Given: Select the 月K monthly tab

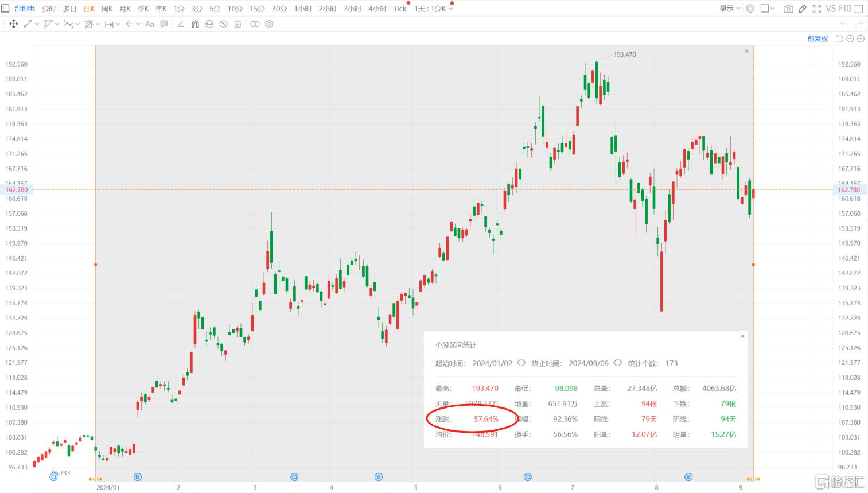Looking at the screenshot, I should pos(125,9).
